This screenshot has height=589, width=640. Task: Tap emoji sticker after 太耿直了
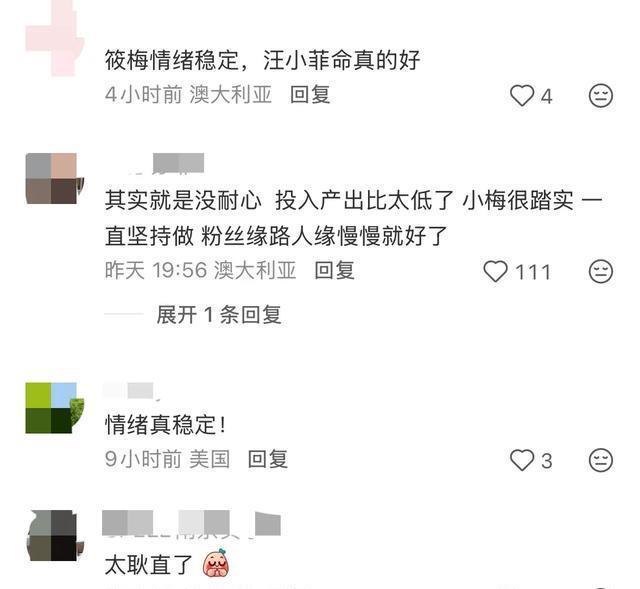(x=216, y=564)
